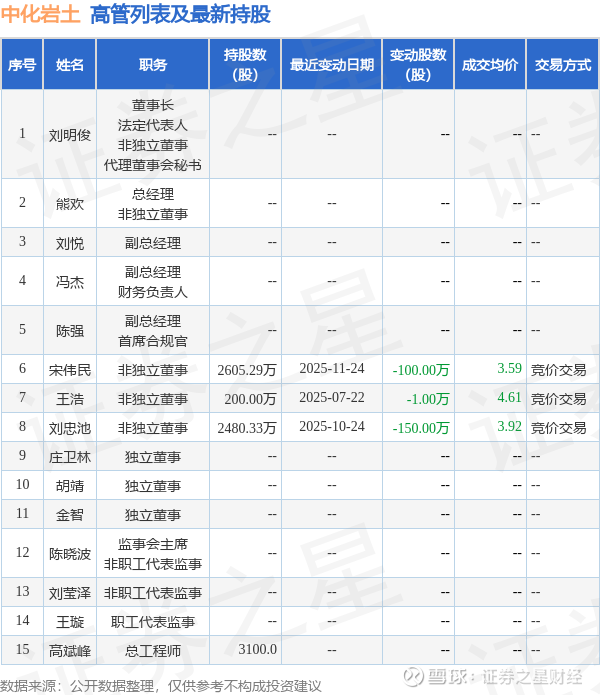Viewport: 600px width, 695px height.
Task: Click 竞价交易 in 王浩's row
Action: point(559,399)
